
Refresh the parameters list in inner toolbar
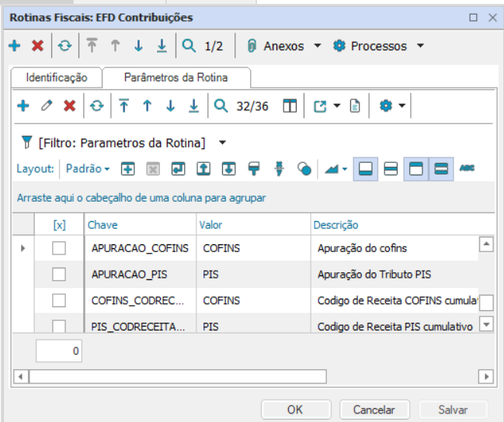click(96, 106)
